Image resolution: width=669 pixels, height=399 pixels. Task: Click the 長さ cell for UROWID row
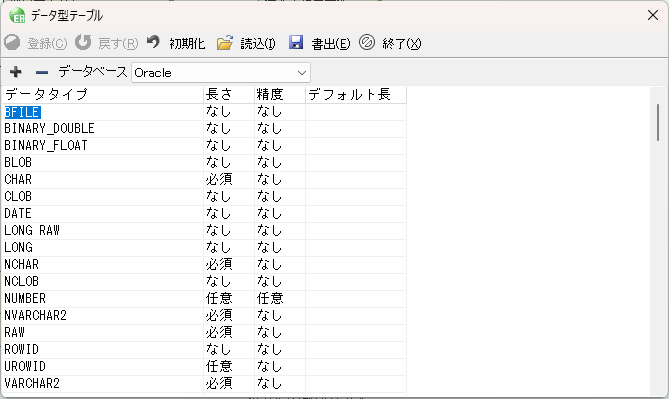pos(229,367)
